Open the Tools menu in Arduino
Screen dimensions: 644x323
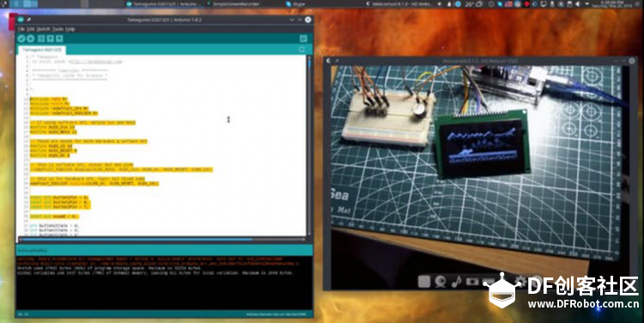[x=58, y=29]
